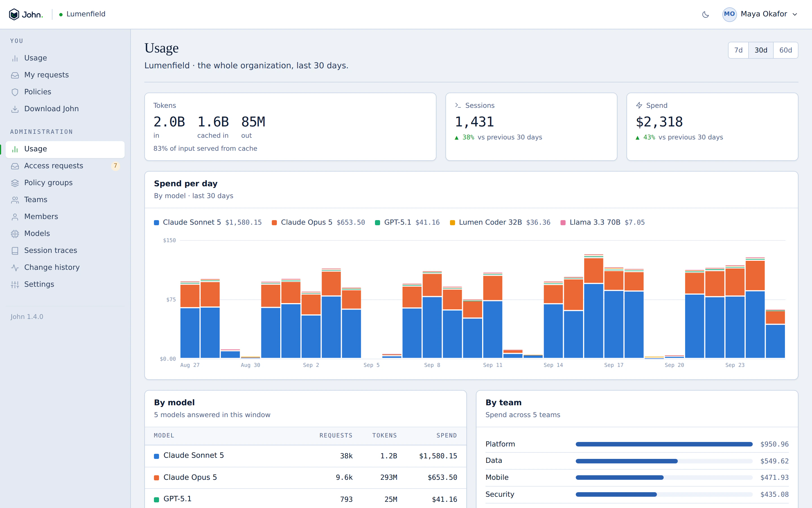Click the people icon beside Teams

coord(15,200)
